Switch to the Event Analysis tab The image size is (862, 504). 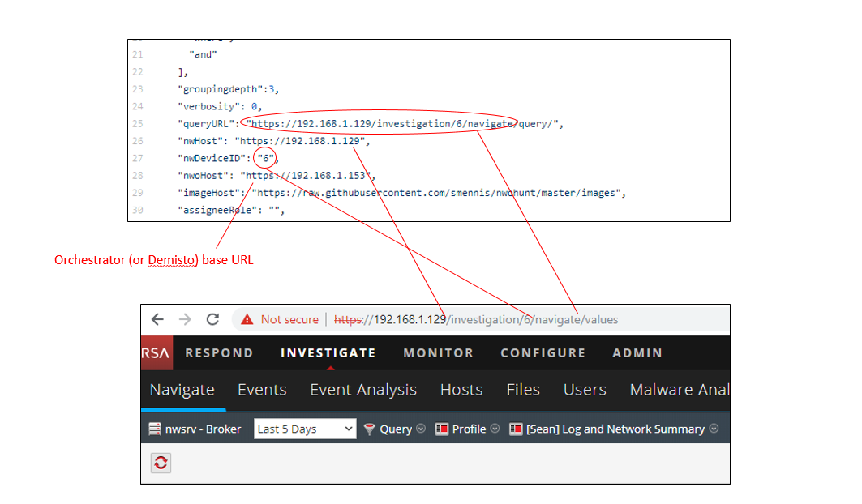[363, 390]
